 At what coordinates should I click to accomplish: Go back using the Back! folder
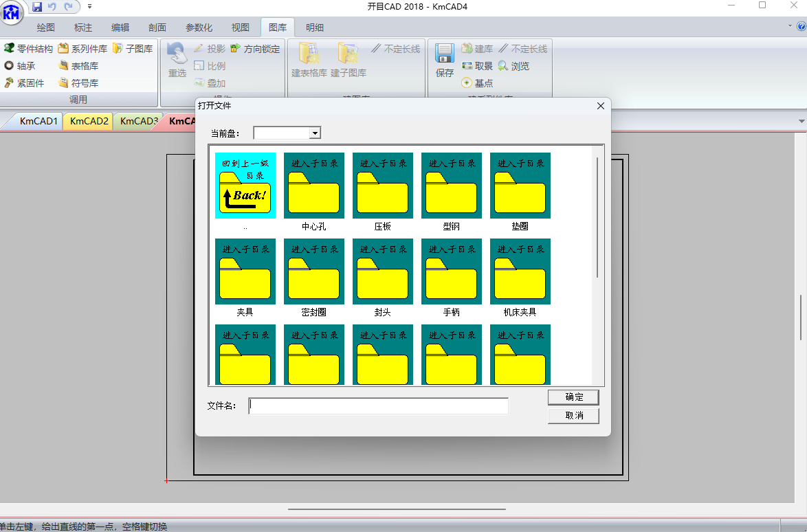pyautogui.click(x=245, y=186)
